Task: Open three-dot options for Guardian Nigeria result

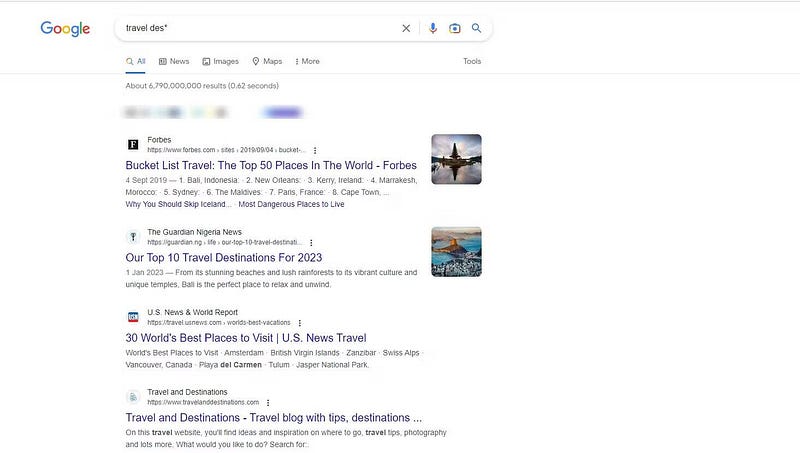Action: (311, 243)
